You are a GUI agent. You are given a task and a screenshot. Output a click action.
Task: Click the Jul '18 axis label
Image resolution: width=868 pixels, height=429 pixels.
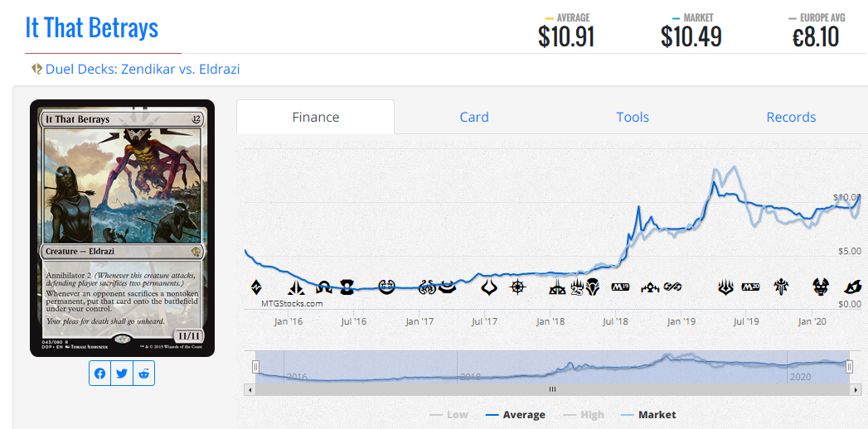pos(616,321)
